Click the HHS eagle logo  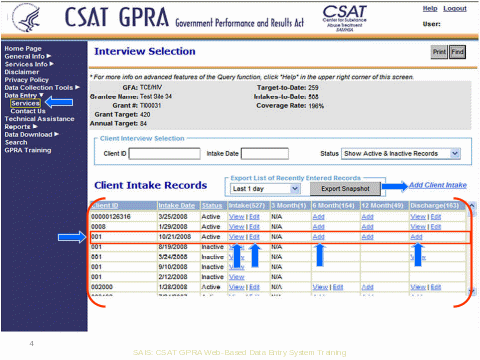click(26, 18)
